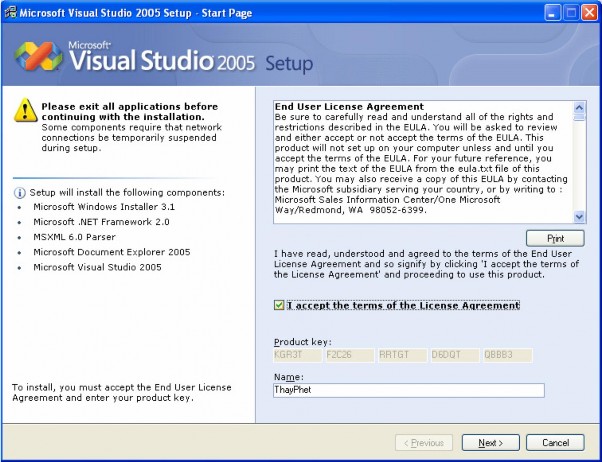
Task: Select 'Microsoft Document Explorer 2005' list item
Action: pos(112,252)
